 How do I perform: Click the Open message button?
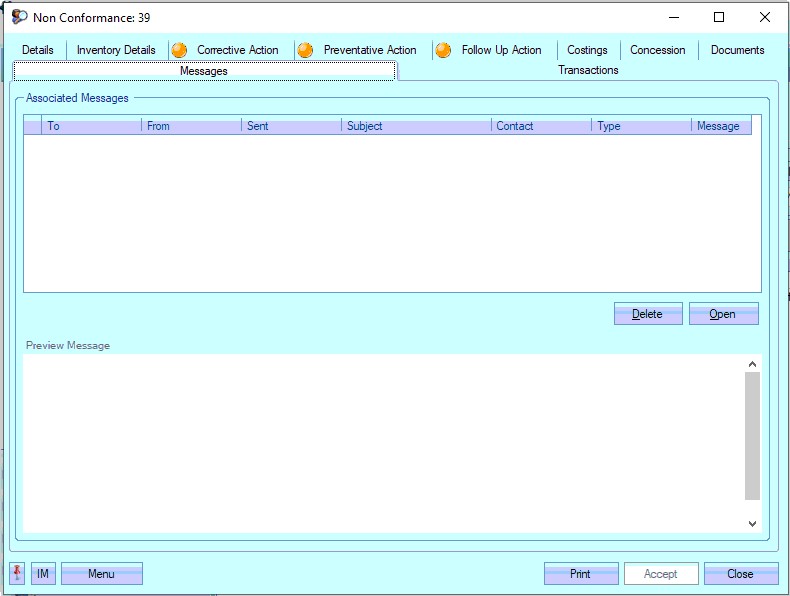[723, 314]
